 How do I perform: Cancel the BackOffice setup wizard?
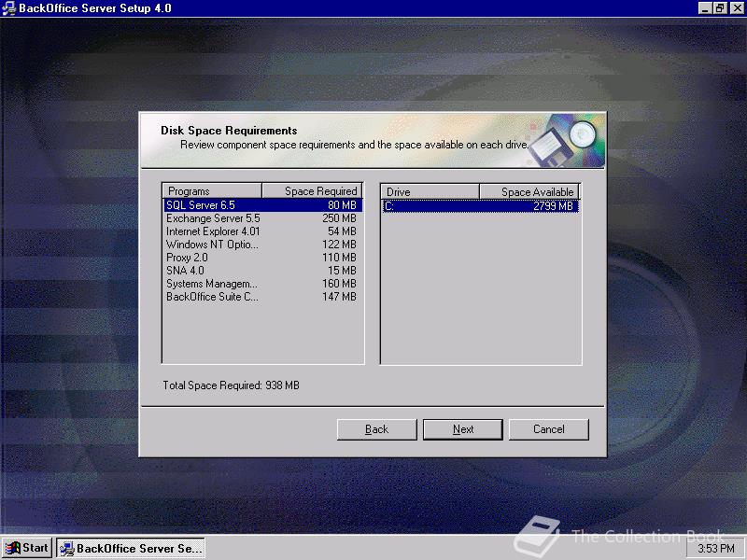pos(549,429)
